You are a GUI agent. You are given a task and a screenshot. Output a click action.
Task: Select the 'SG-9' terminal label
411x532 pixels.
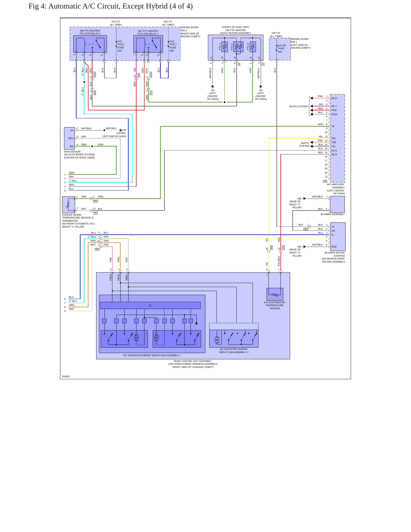334,154
